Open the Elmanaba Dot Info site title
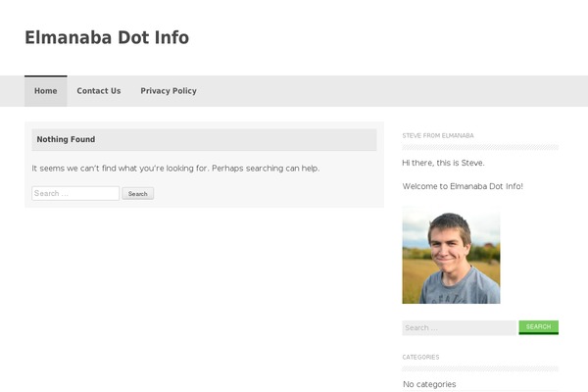This screenshot has width=588, height=392. pos(107,37)
